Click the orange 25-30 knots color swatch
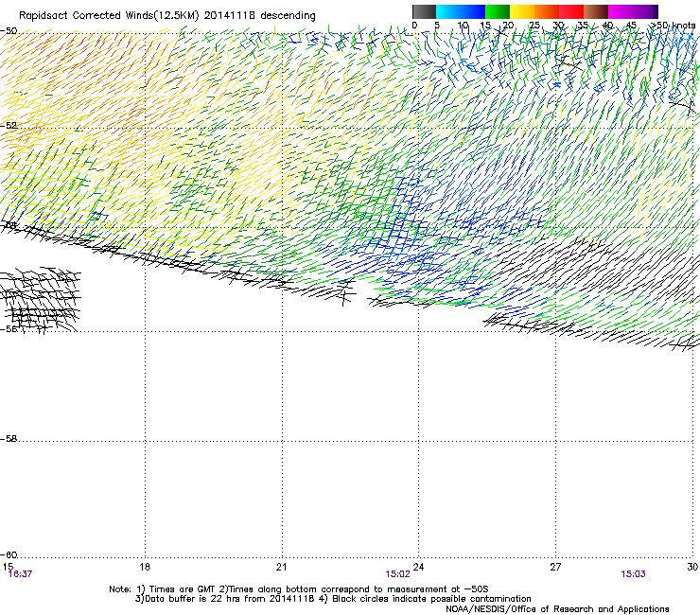 [547, 11]
